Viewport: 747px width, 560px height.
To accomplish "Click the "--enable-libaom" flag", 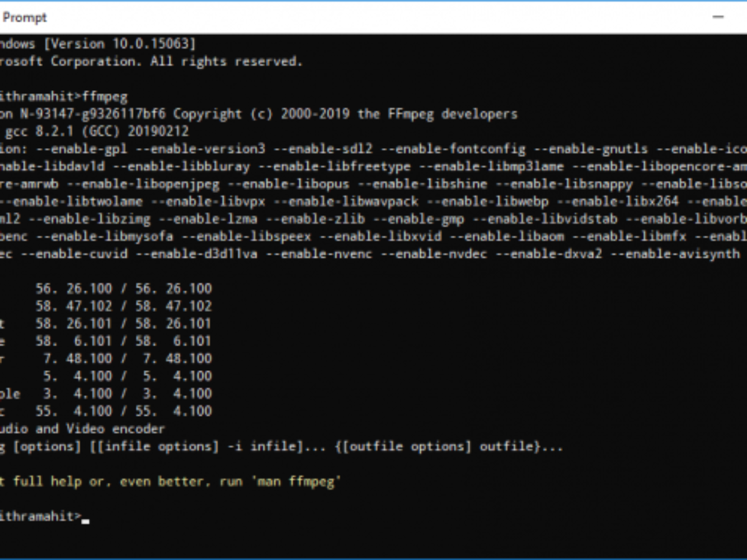I will tap(507, 236).
